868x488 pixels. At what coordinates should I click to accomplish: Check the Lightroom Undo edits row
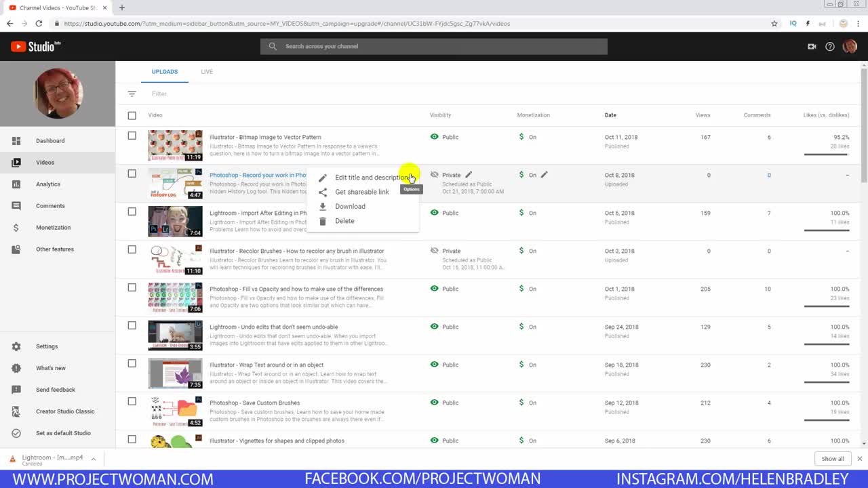pyautogui.click(x=132, y=325)
